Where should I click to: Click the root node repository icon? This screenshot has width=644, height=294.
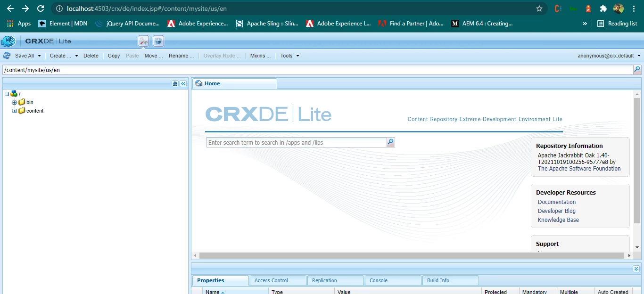point(14,94)
